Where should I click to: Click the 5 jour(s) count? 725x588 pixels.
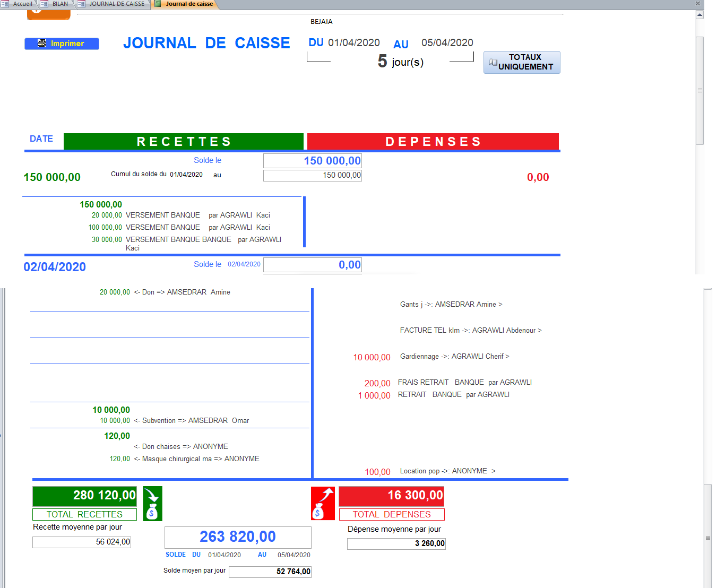coord(400,62)
